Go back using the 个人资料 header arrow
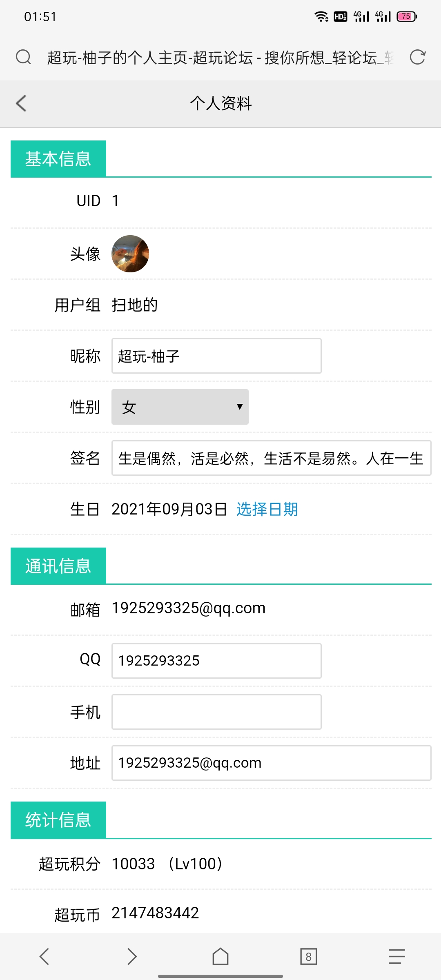This screenshot has width=441, height=980. click(21, 103)
